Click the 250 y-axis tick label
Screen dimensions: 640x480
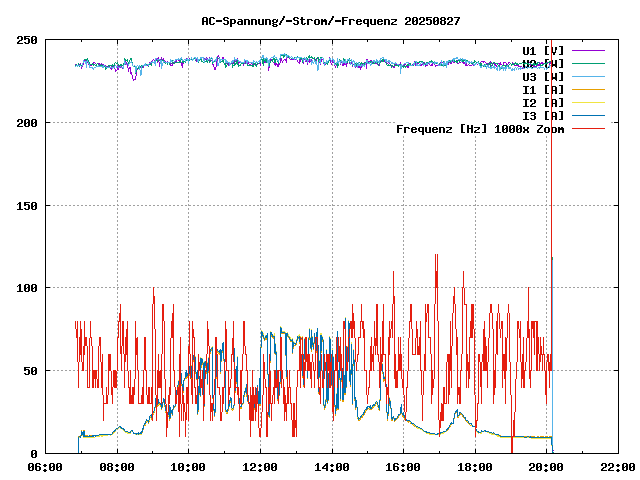click(27, 40)
